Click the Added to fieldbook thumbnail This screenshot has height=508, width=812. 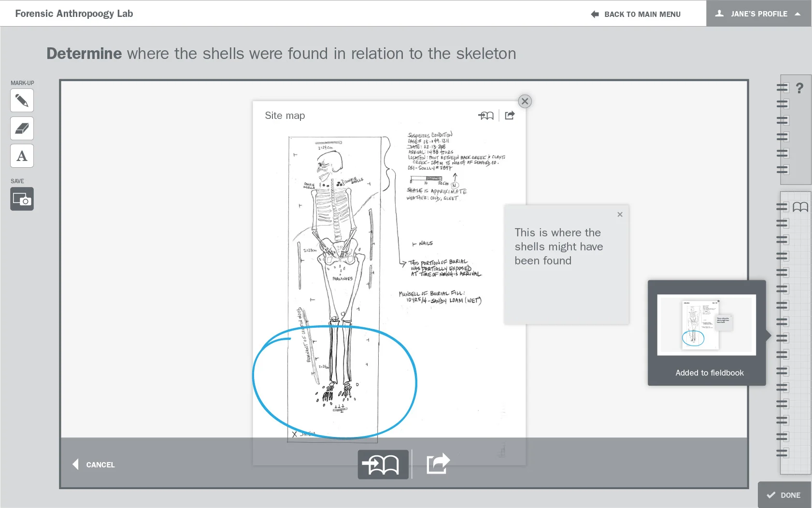[x=706, y=325]
